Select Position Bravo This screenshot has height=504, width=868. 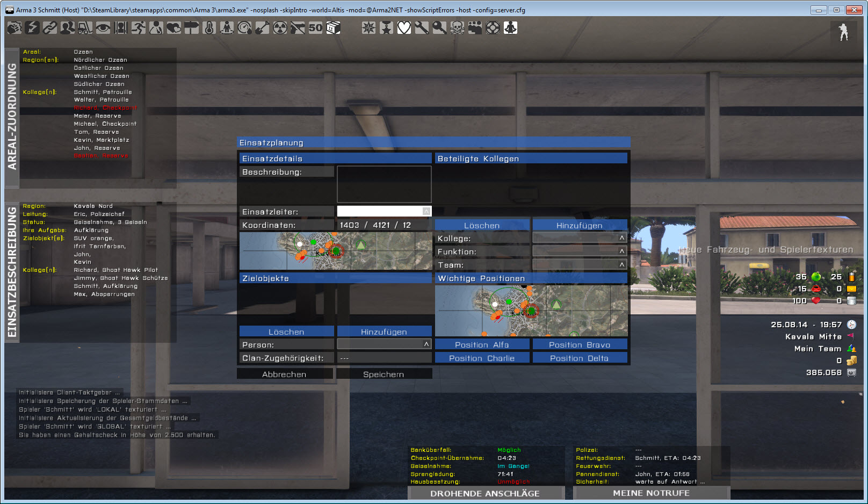[x=580, y=345]
